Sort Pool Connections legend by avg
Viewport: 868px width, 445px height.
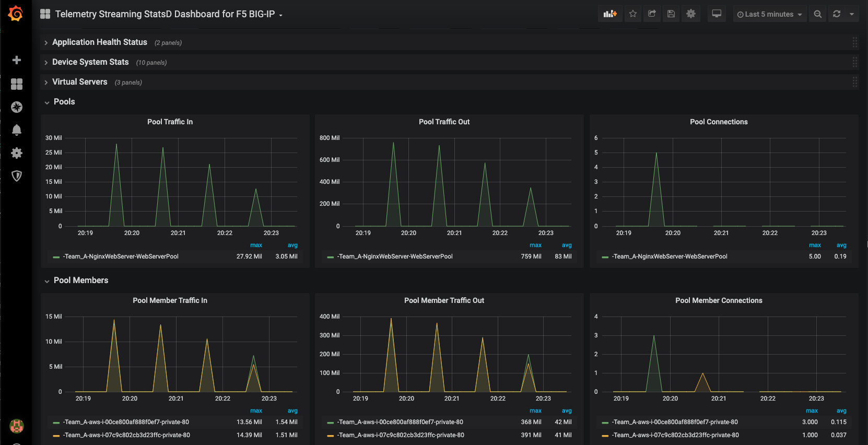pos(841,245)
